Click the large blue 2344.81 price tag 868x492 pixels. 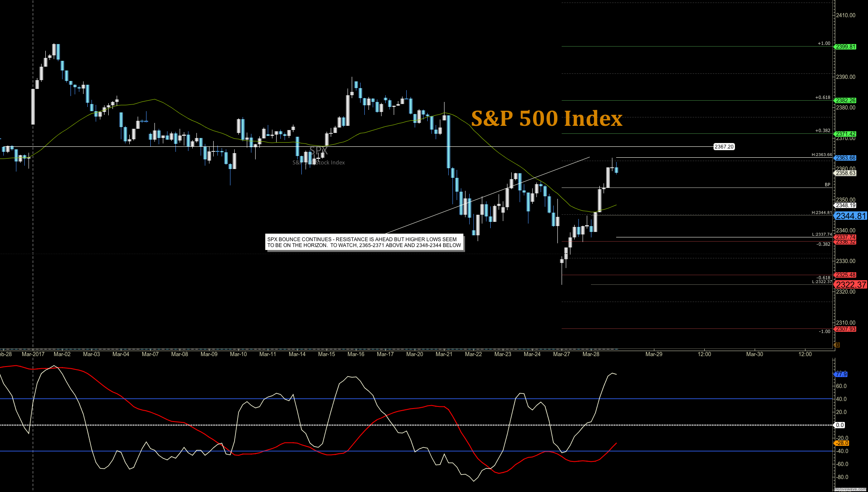[850, 216]
